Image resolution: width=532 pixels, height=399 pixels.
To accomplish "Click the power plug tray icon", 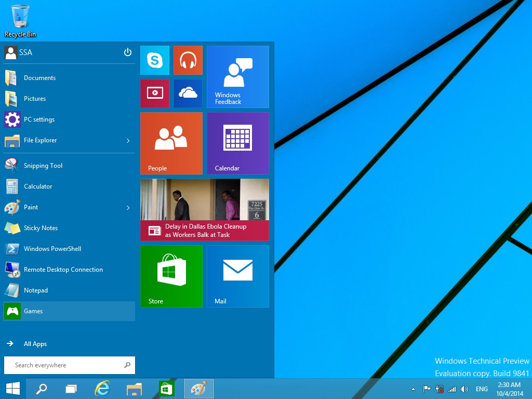I will point(440,389).
